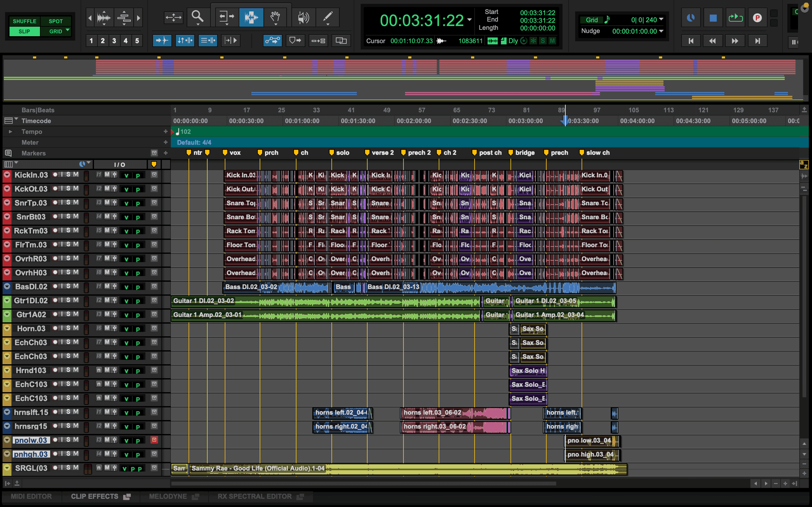Open the MIDI EDITOR tab
This screenshot has width=812, height=507.
(x=31, y=496)
